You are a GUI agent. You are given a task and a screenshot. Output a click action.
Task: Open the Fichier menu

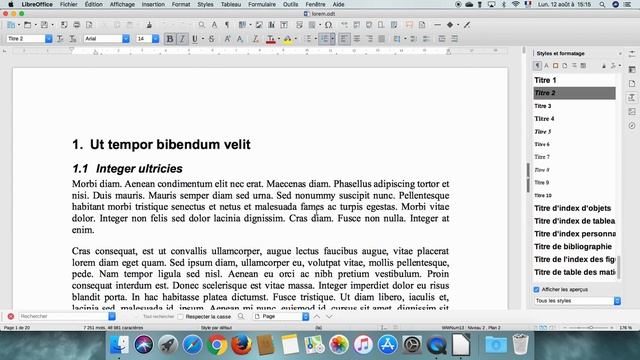(x=68, y=4)
